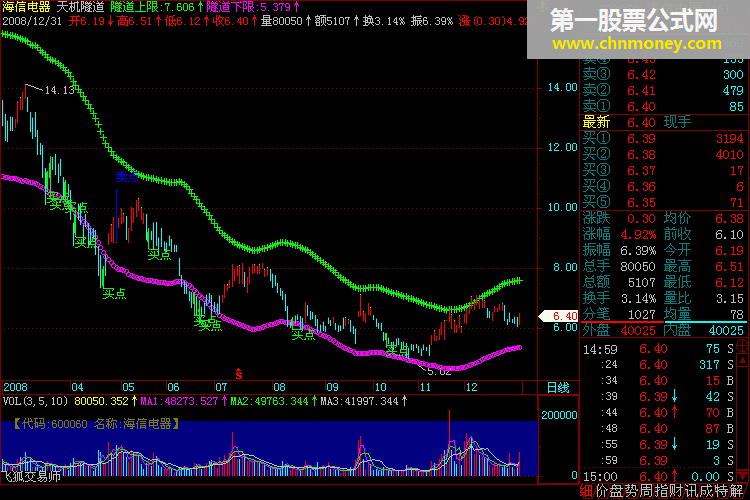This screenshot has height=500, width=750.
Task: Switch to the 价 tab
Action: [x=601, y=491]
